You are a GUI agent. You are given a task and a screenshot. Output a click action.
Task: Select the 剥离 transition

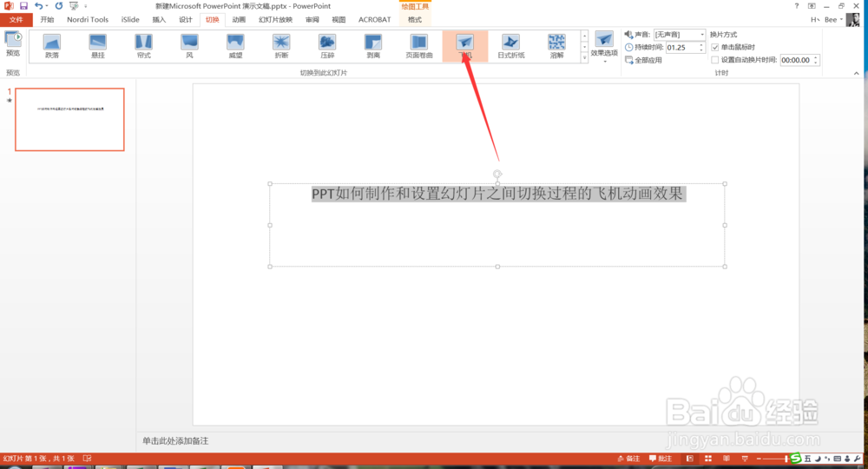[x=373, y=46]
